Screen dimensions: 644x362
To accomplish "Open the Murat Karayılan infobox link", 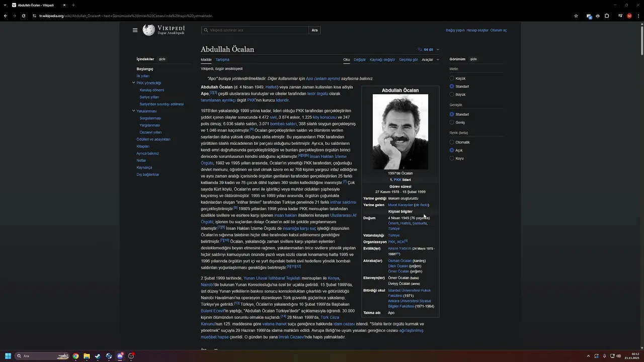I will 400,205.
